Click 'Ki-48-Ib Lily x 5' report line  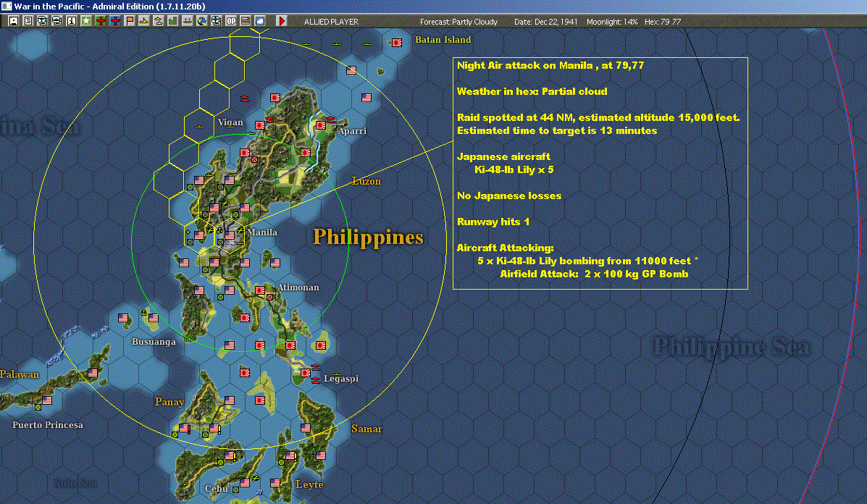click(x=514, y=169)
